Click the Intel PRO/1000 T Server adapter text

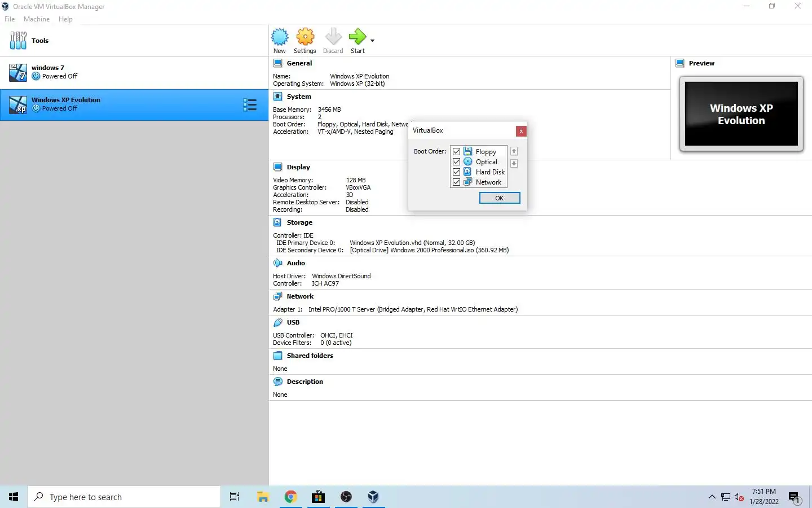point(413,309)
